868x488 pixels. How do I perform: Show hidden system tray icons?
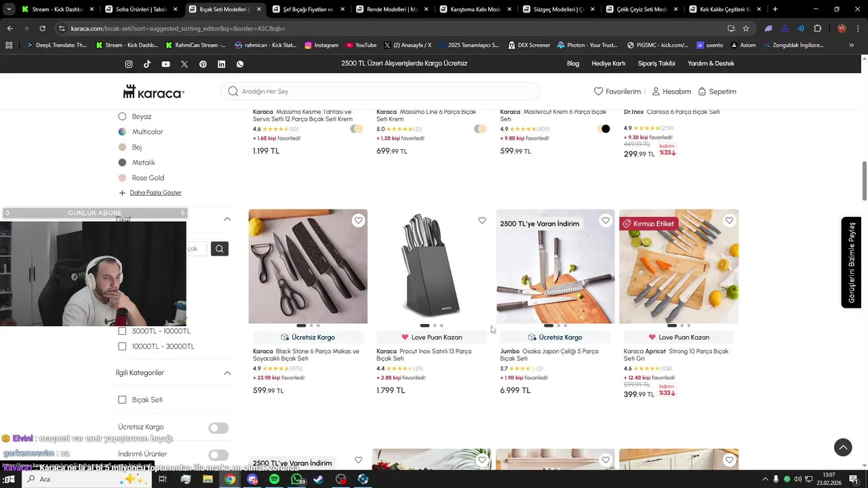[x=765, y=479]
